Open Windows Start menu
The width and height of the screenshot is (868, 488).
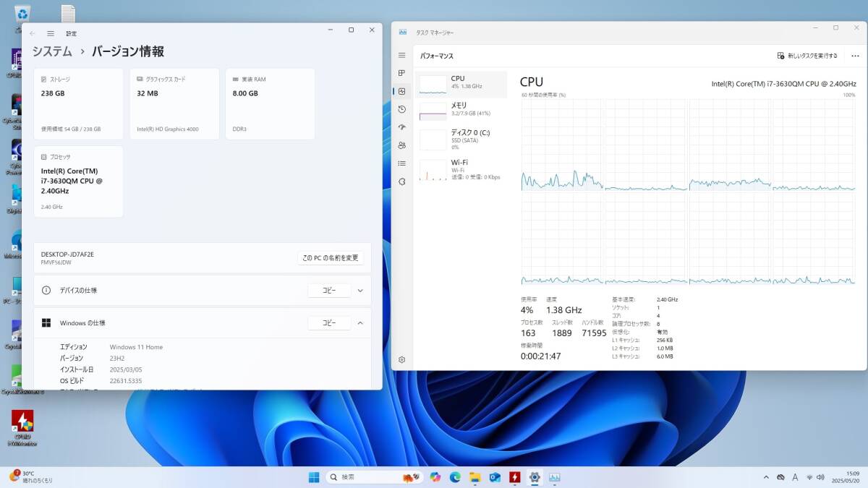pos(314,477)
